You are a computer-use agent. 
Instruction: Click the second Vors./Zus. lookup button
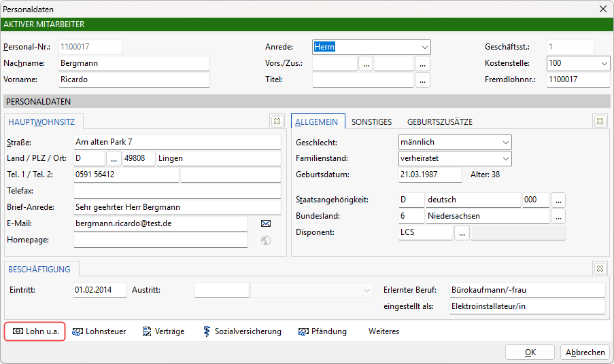point(422,64)
